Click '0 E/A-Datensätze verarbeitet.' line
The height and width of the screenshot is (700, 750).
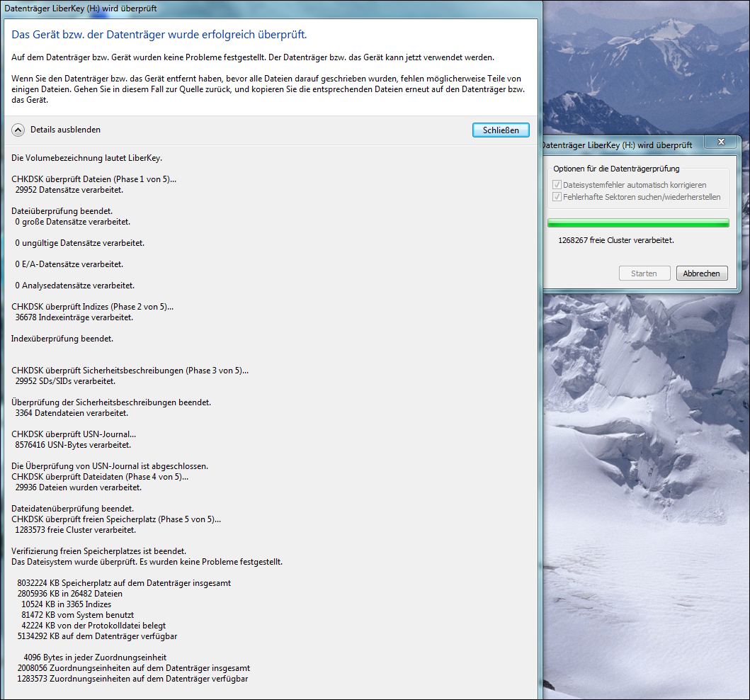(69, 264)
